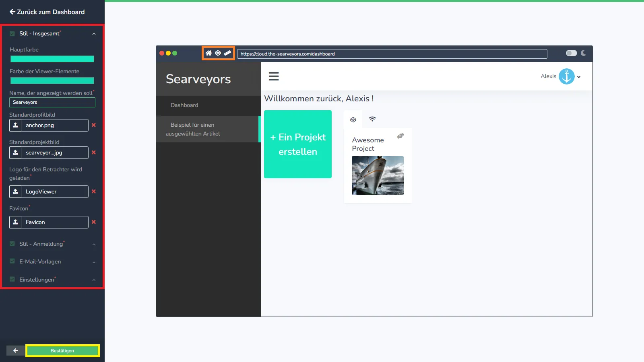This screenshot has width=644, height=362.
Task: Toggle the Stil - Anmeldung checkbox
Action: (x=12, y=244)
